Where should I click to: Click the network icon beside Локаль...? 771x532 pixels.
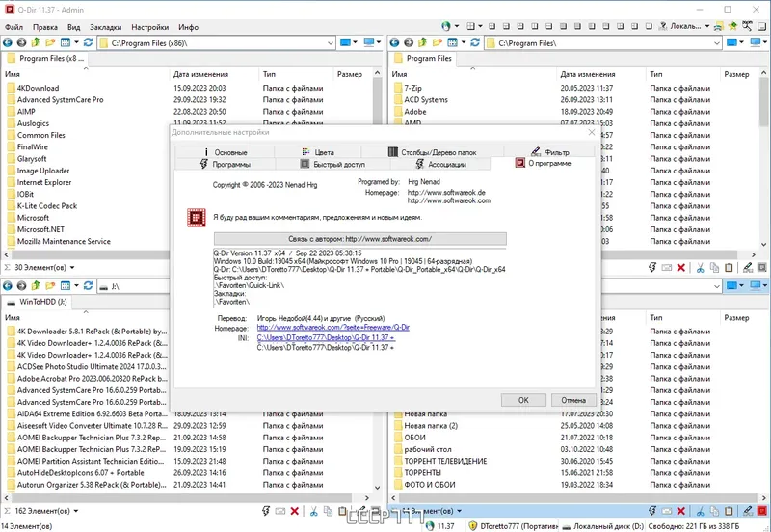663,26
